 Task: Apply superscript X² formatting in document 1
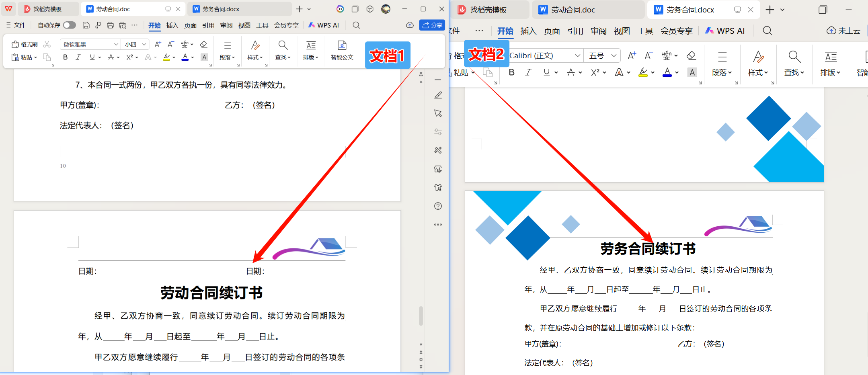click(x=129, y=57)
